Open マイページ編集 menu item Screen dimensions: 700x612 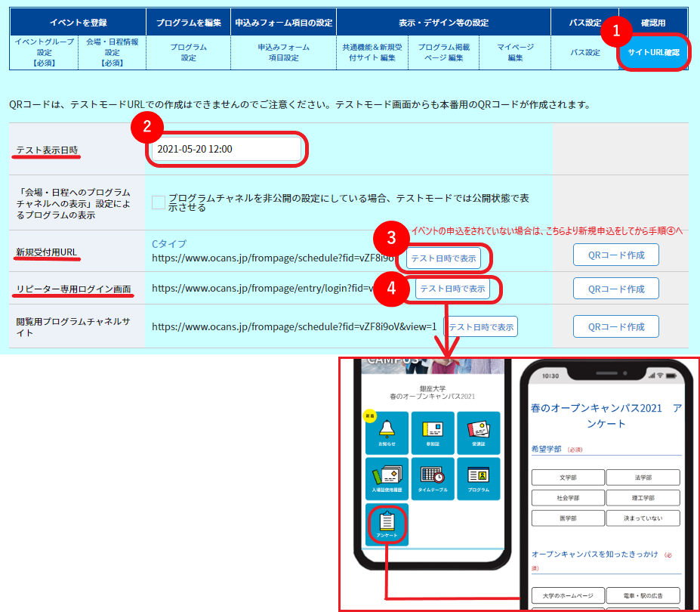coord(515,52)
